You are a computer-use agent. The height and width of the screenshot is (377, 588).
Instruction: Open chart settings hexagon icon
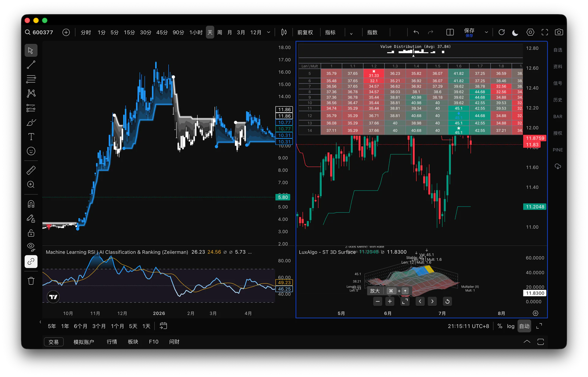coord(530,32)
